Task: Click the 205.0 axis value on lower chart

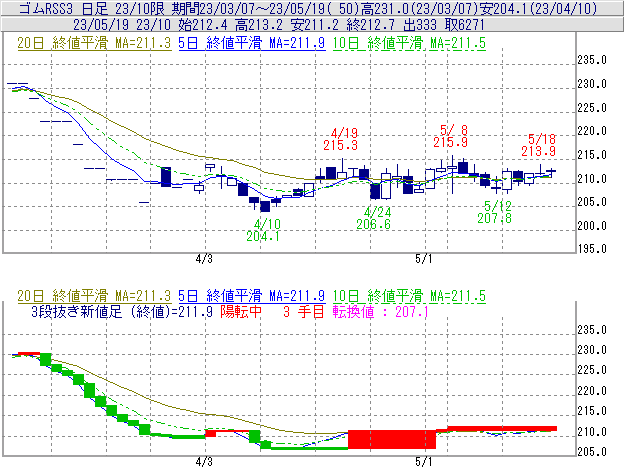Action: click(x=592, y=452)
